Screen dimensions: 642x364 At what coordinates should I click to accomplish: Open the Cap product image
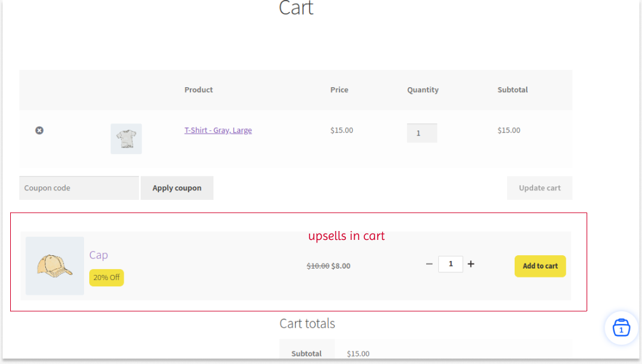point(55,266)
